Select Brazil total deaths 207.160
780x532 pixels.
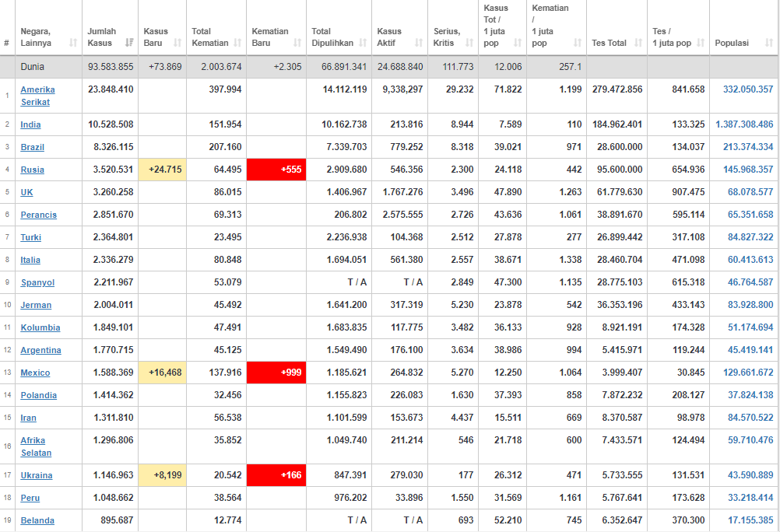tap(225, 147)
